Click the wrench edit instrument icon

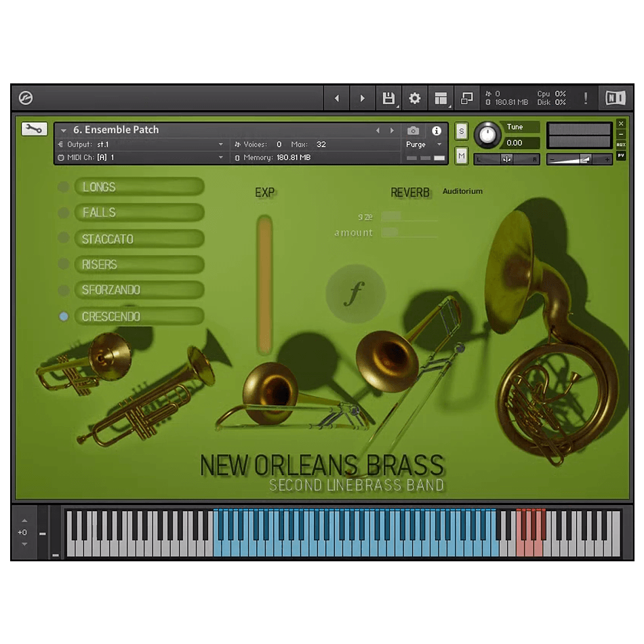[x=34, y=129]
